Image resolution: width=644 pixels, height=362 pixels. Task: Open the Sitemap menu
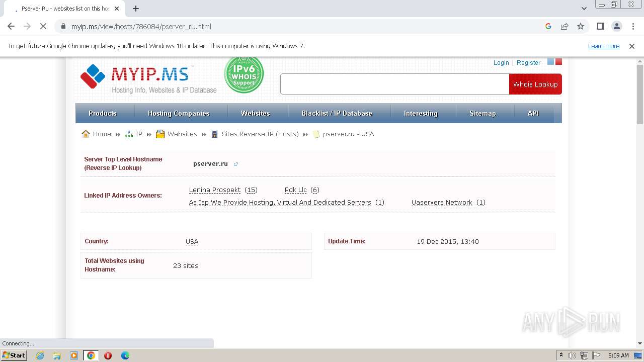point(482,113)
